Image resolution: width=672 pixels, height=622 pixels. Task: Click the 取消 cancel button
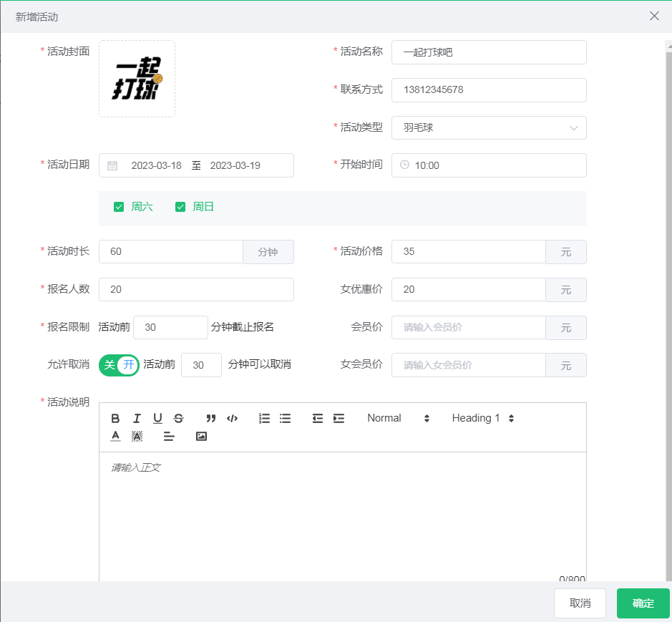[580, 603]
